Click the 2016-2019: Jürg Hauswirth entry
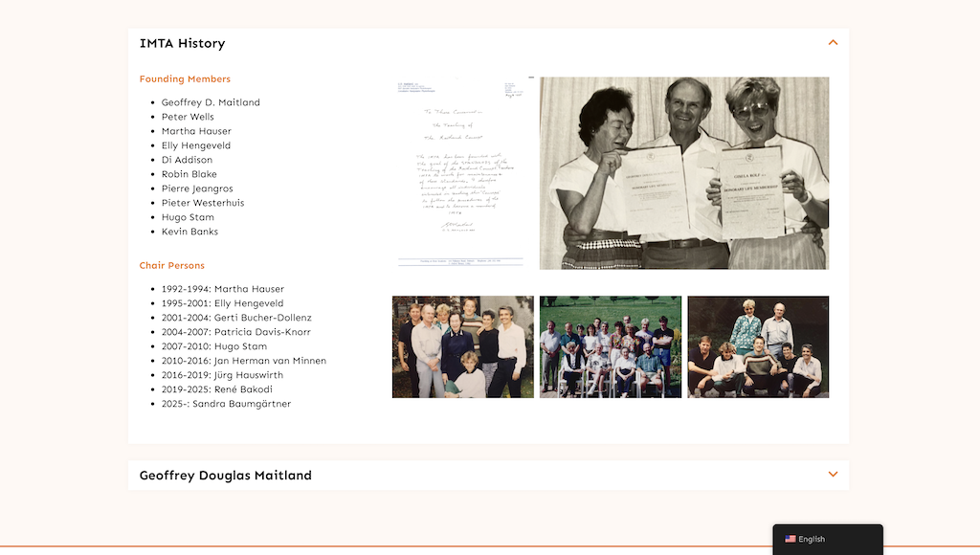Image resolution: width=980 pixels, height=555 pixels. pyautogui.click(x=222, y=375)
